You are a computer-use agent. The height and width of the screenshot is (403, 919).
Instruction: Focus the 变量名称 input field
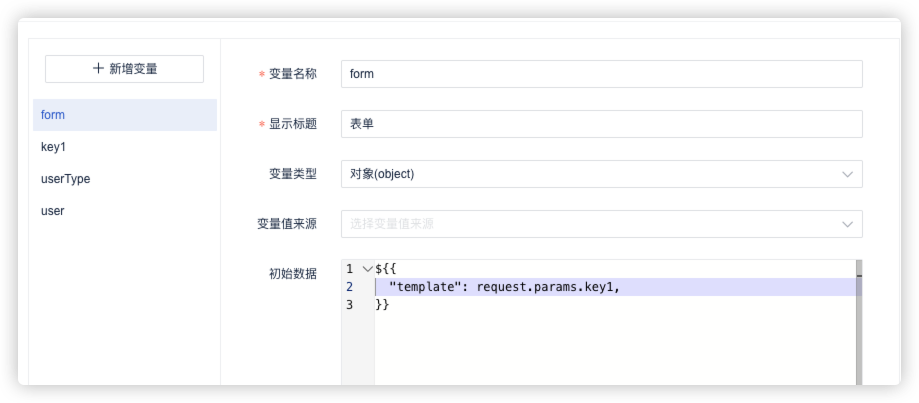point(600,74)
